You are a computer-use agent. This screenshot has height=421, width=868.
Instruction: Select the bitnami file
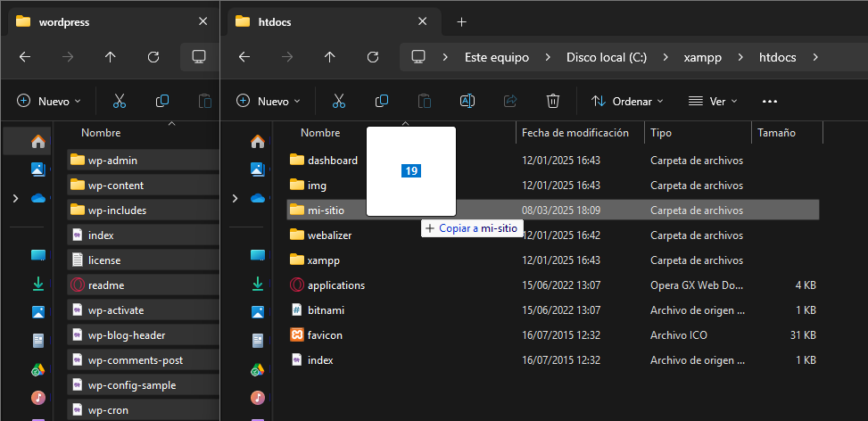(x=554, y=310)
